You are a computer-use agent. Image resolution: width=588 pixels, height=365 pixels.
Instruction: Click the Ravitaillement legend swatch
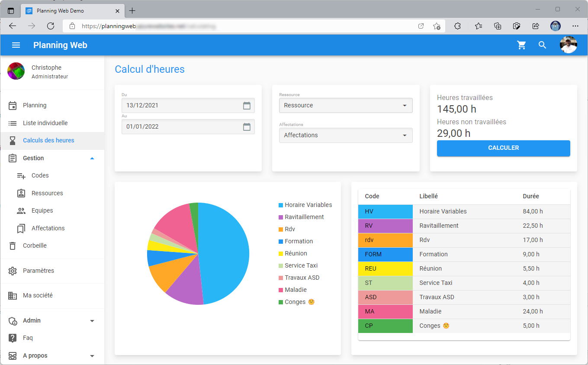pyautogui.click(x=281, y=217)
